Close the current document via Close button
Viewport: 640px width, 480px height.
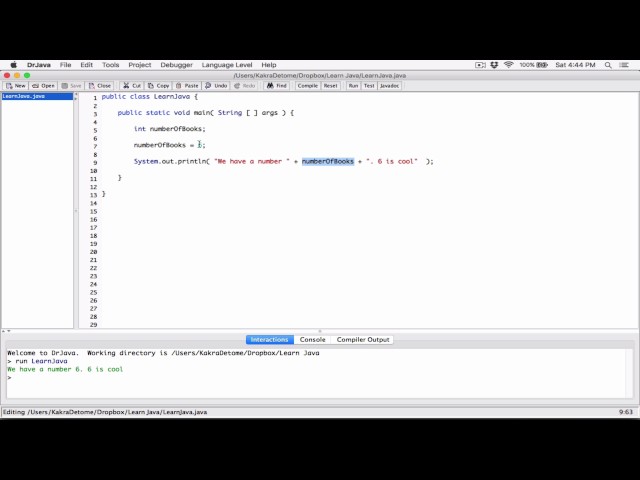[x=100, y=86]
